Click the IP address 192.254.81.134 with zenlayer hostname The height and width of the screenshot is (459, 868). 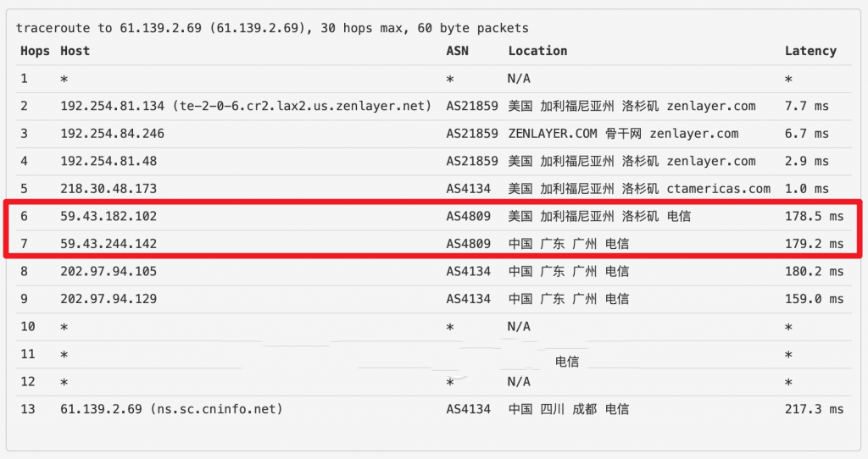coord(246,106)
